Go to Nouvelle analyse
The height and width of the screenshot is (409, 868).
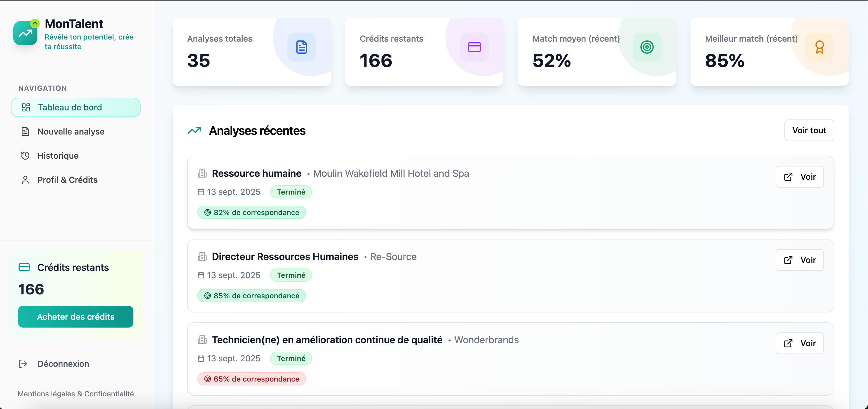point(76,132)
